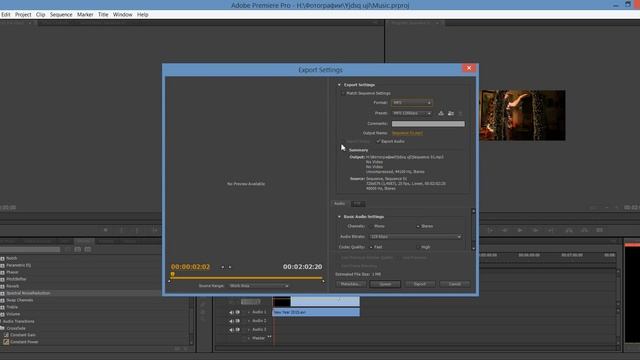Click the Comments input field

428,124
